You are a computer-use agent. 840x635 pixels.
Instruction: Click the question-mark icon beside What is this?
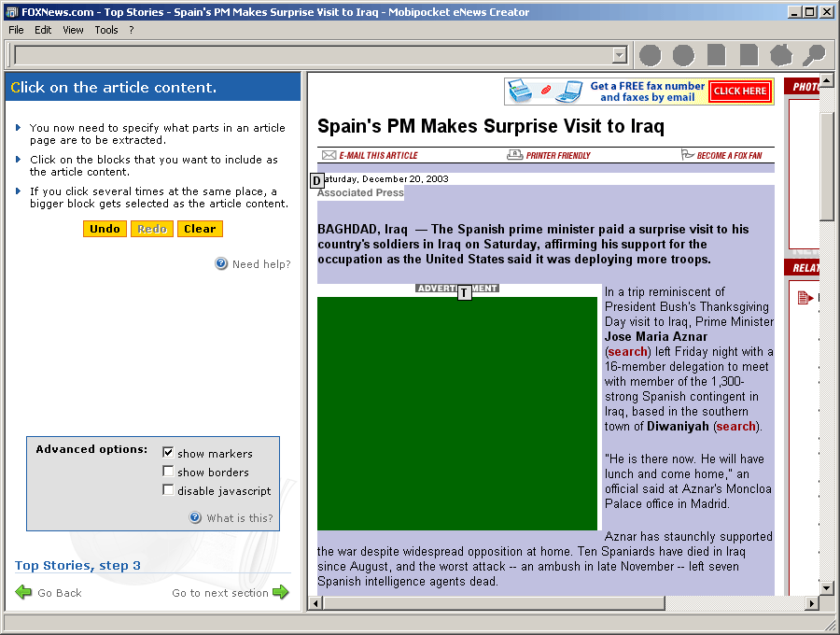pos(196,517)
